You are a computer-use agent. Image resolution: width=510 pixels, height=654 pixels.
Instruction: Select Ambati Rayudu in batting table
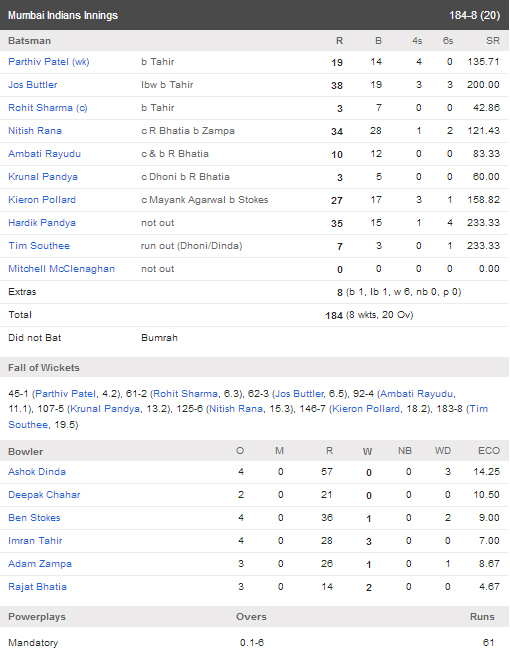pos(44,154)
